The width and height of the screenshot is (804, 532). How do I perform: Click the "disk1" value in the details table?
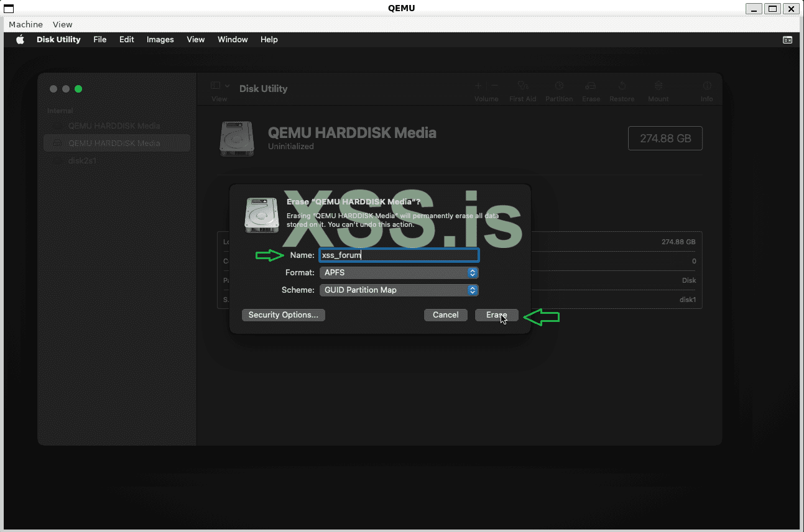[x=688, y=300]
